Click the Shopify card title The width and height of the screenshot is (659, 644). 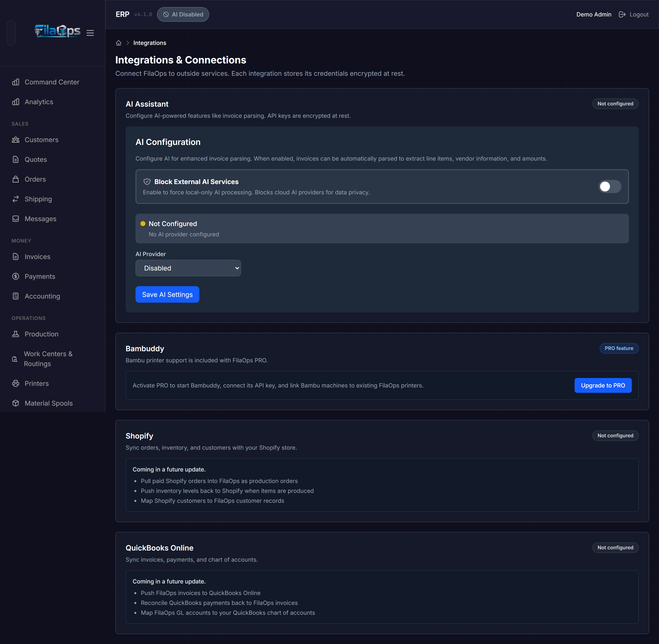click(139, 436)
